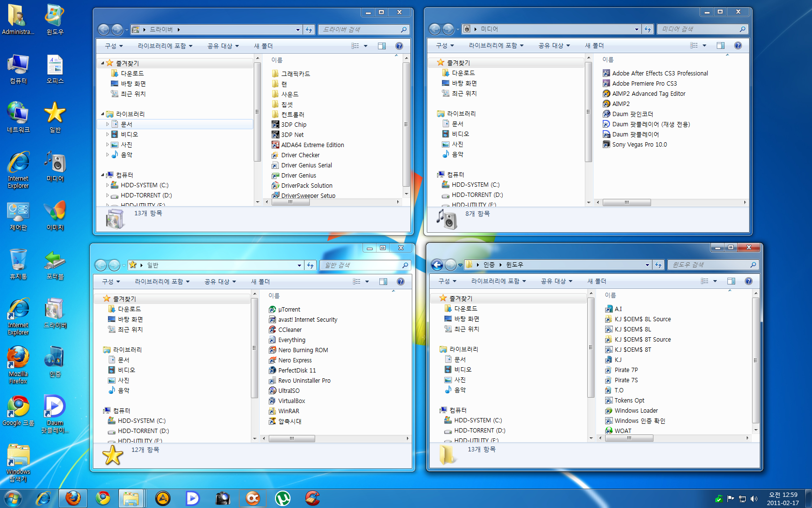Open 라이브러리에 포함 menu in 미디어 window
The height and width of the screenshot is (508, 812).
tap(496, 45)
